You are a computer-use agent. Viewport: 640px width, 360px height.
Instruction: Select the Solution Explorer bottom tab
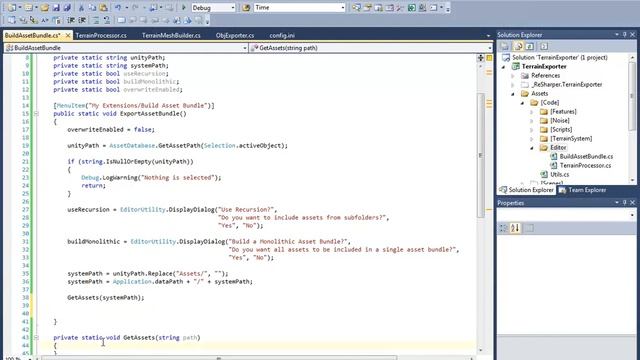click(526, 190)
